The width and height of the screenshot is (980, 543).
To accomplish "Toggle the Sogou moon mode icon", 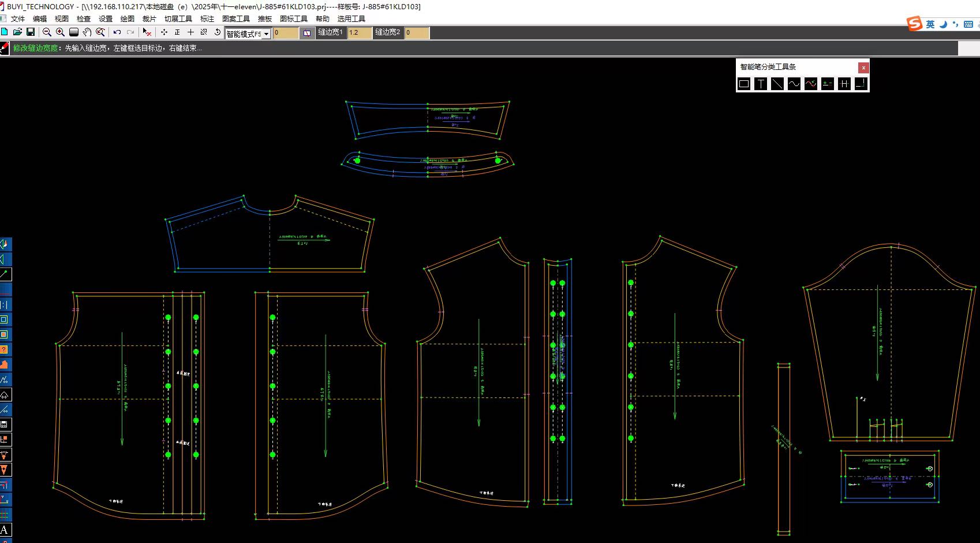I will point(943,24).
